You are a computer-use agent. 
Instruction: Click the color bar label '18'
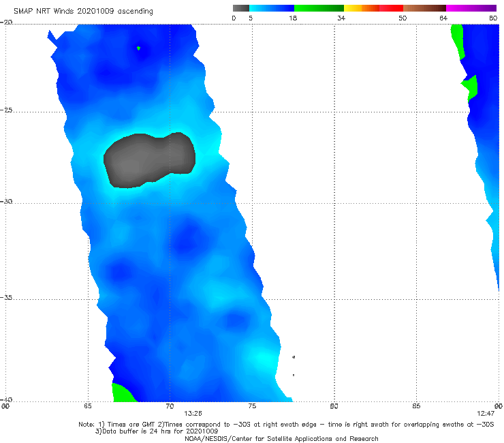(293, 18)
